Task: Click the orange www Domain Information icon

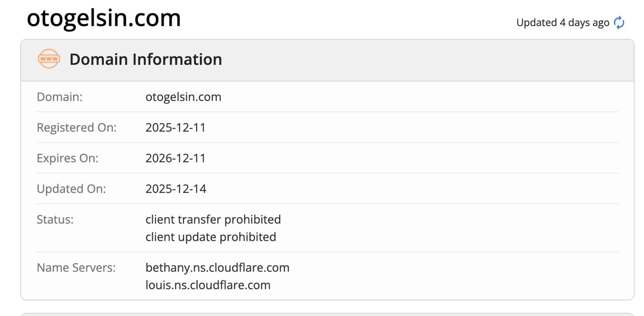Action: pos(49,59)
